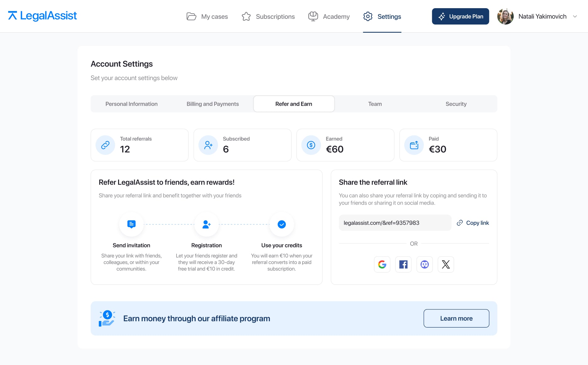Click the 'Share the referral link' heading
Screen dimensions: 588x365
point(373,182)
